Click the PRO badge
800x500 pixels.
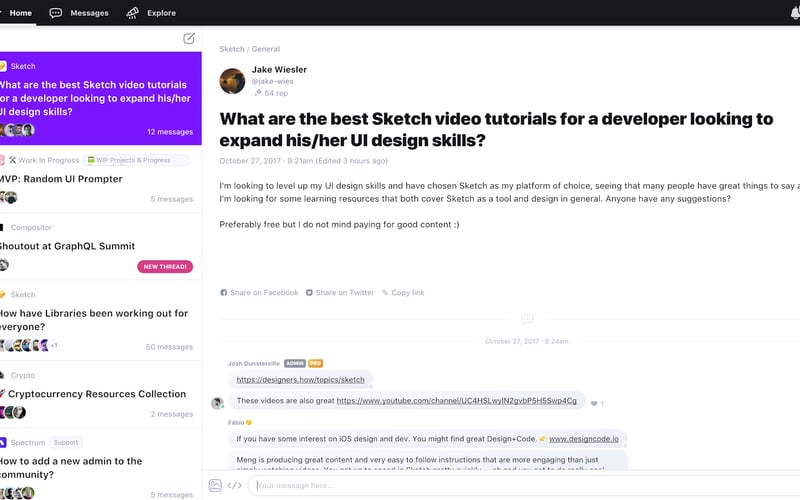316,363
